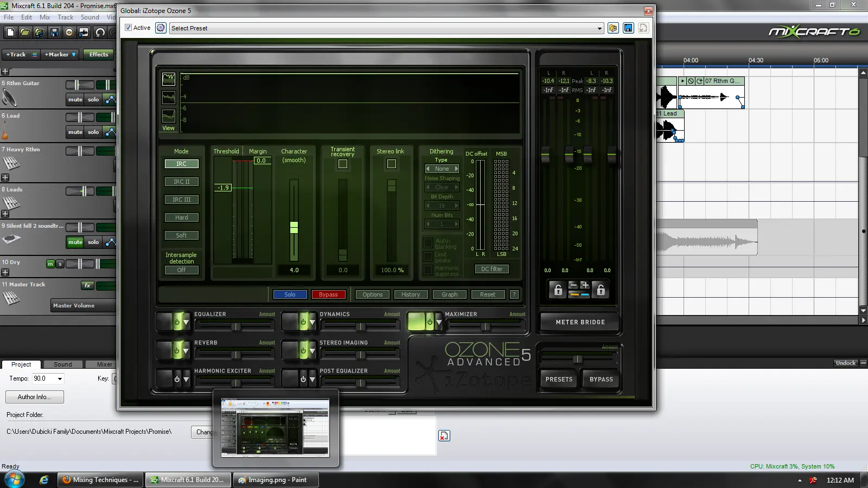868x488 pixels.
Task: Click the New Project icon in Mixcraft toolbar
Action: [x=10, y=33]
